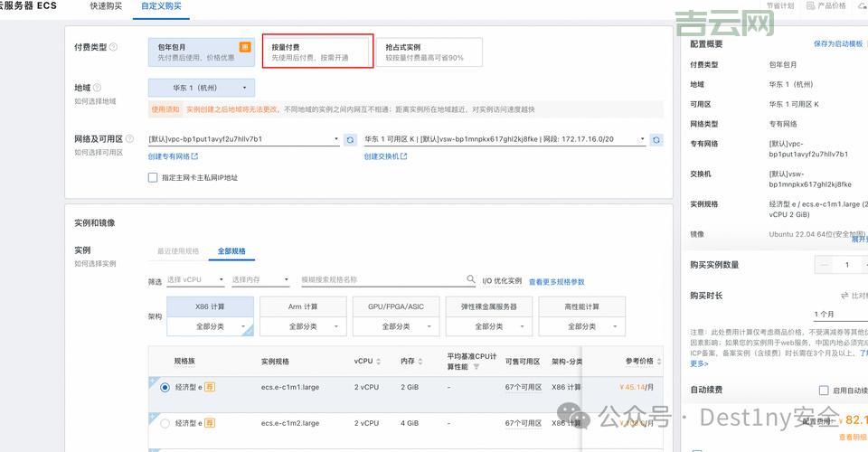Open 节省计划 in top bar
Viewport: 868px width, 452px height.
coord(780,5)
